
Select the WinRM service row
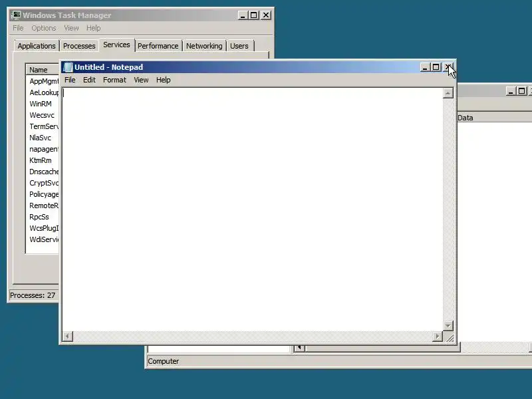pyautogui.click(x=41, y=104)
